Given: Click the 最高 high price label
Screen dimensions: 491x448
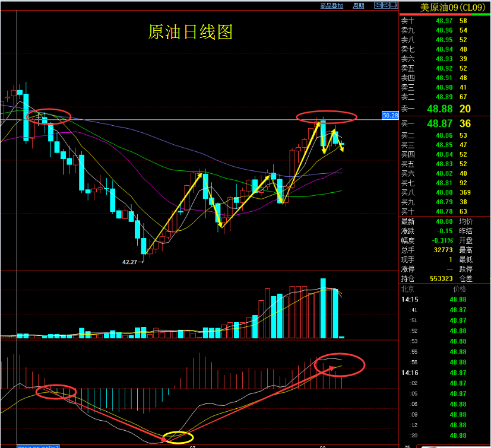Looking at the screenshot, I should 465,250.
